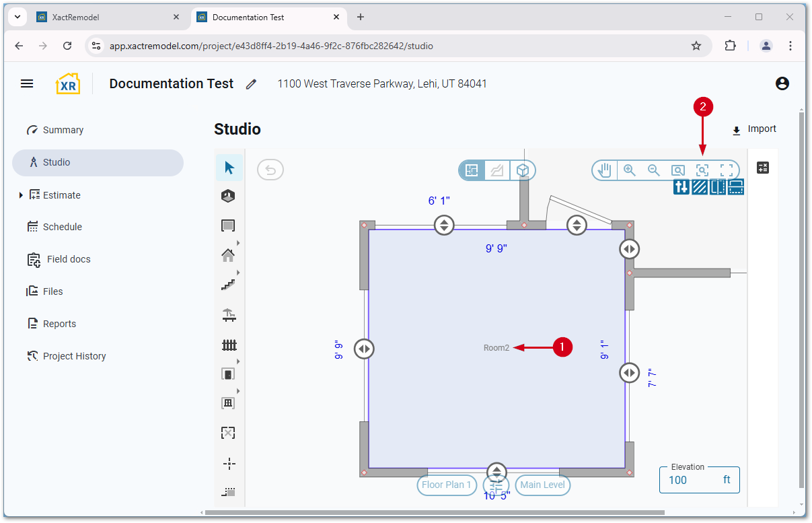This screenshot has height=523, width=812.
Task: Toggle the blue sliders display option
Action: [x=681, y=187]
